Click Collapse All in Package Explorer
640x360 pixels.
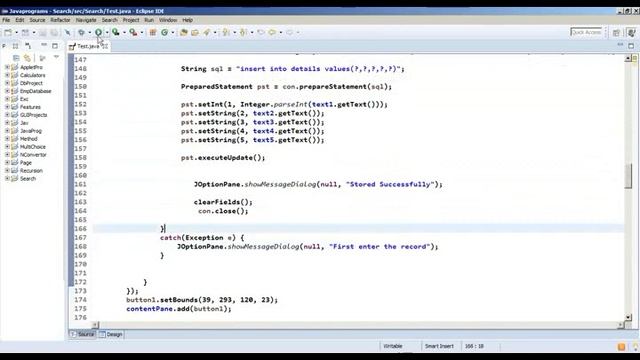16,58
